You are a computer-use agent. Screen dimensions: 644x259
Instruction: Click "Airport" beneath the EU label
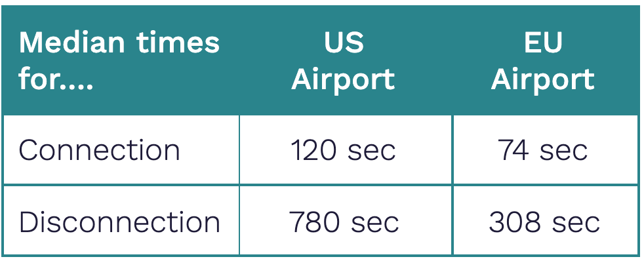[543, 80]
